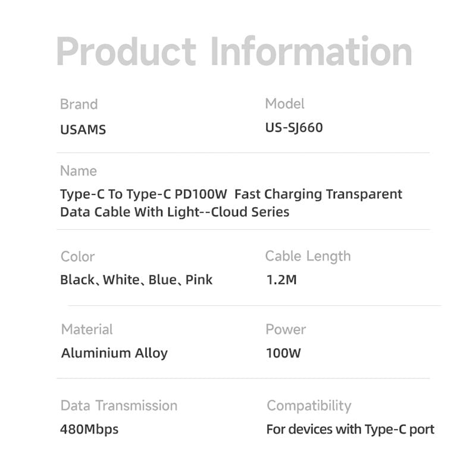Select the US-SJ660 model number
Viewport: 476px width, 476px height.
coord(294,128)
